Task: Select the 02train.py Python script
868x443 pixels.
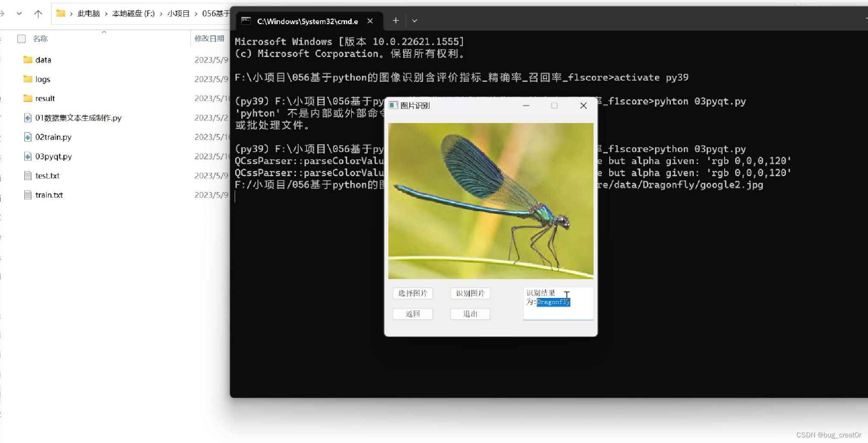Action: click(53, 137)
